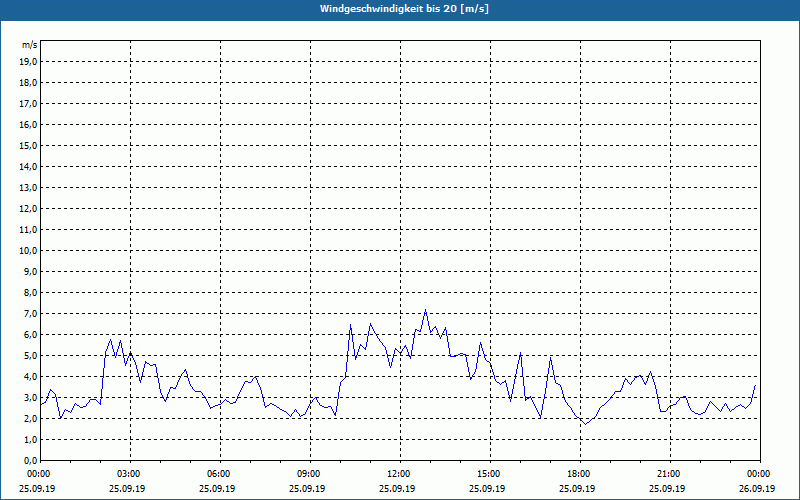This screenshot has width=800, height=500.
Task: Click the '8,0' y-axis label
Action: [x=30, y=292]
